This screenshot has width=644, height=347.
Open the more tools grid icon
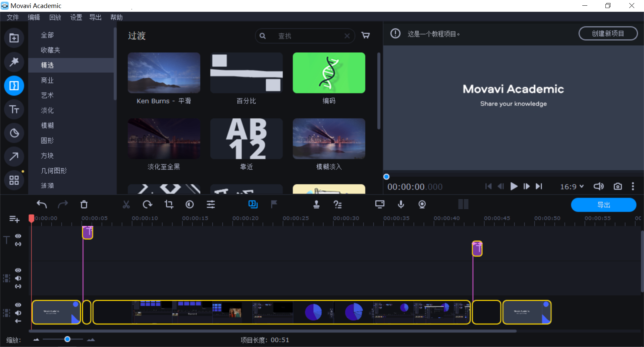(14, 180)
